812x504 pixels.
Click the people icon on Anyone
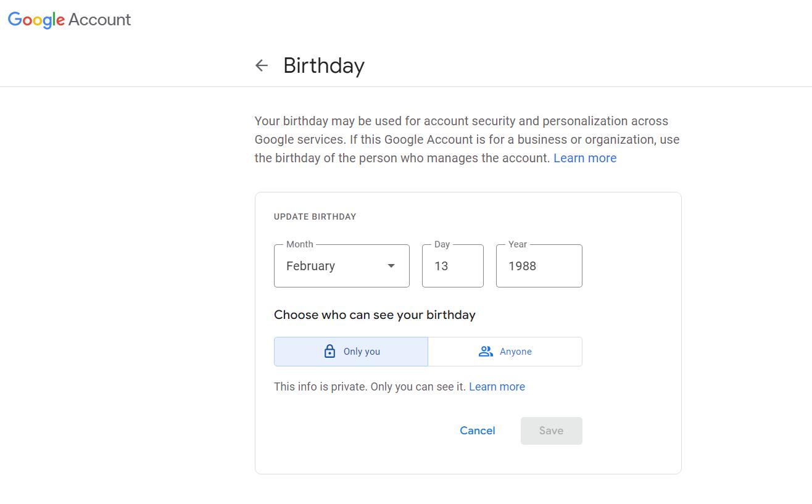[x=486, y=352]
